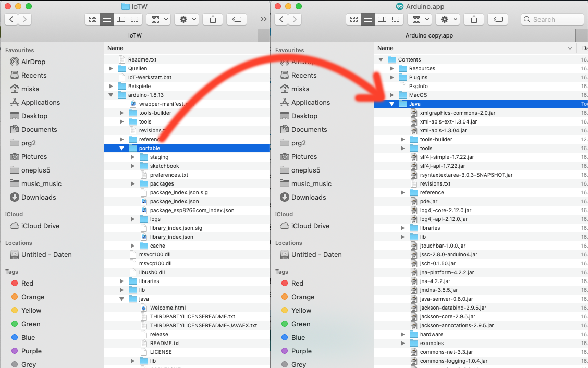
Task: Expand the Resources folder
Action: [391, 69]
